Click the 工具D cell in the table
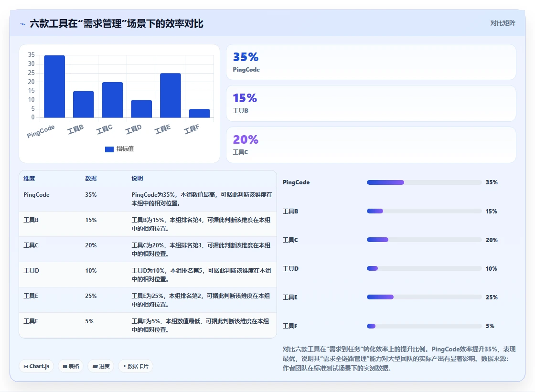535x392 pixels. 31,271
